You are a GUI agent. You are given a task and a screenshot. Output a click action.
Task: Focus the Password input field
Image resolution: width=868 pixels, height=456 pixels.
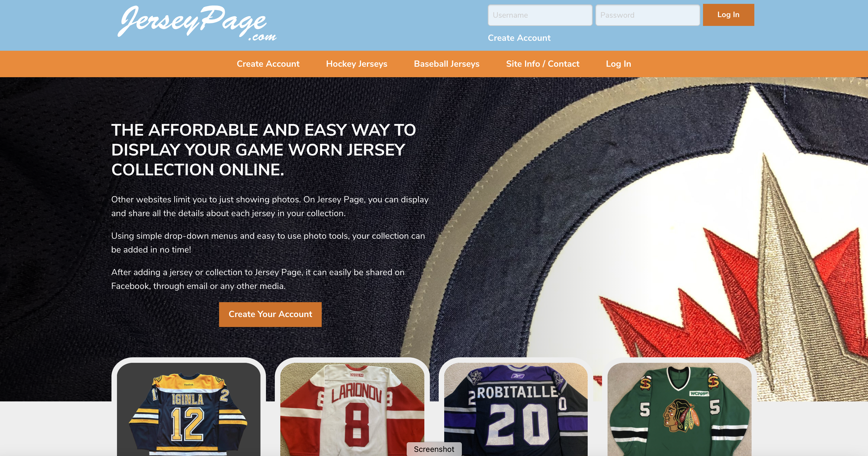[647, 15]
